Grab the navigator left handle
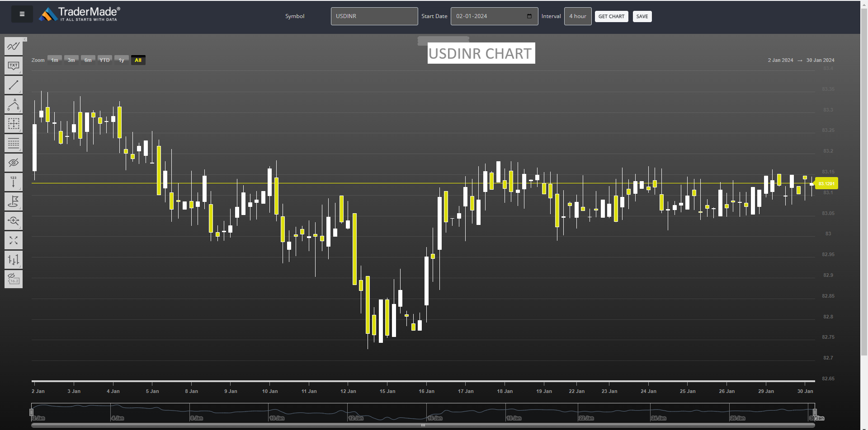 [31, 412]
